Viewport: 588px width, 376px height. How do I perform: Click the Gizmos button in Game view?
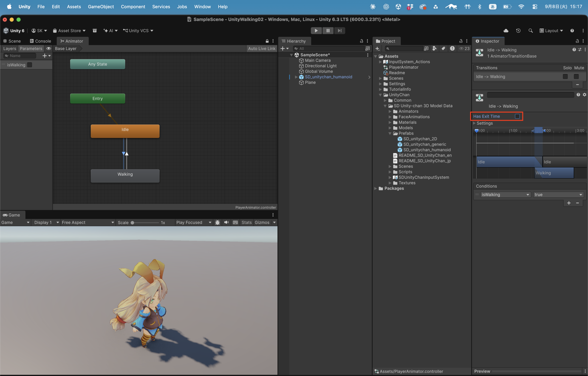262,222
